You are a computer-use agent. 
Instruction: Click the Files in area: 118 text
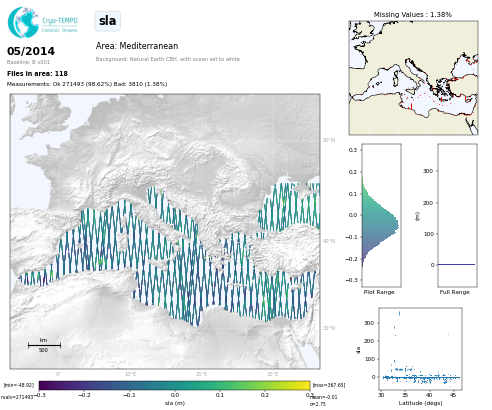[x=37, y=74]
